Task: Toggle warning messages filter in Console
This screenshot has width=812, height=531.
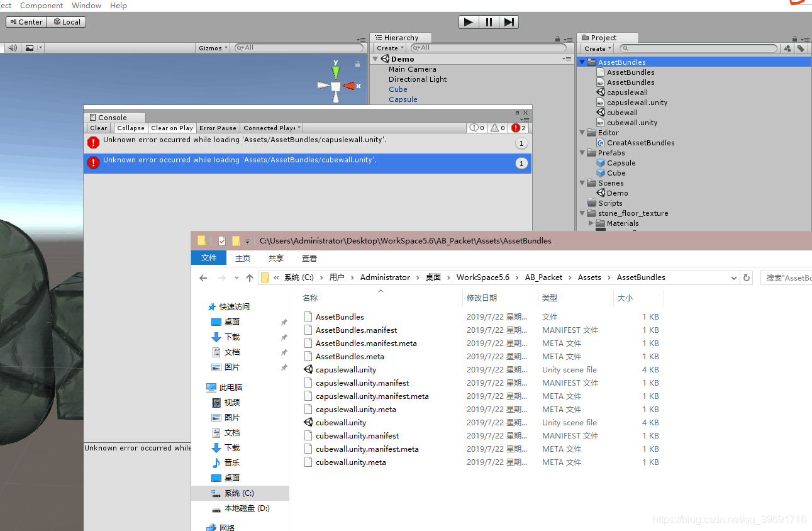Action: tap(498, 128)
